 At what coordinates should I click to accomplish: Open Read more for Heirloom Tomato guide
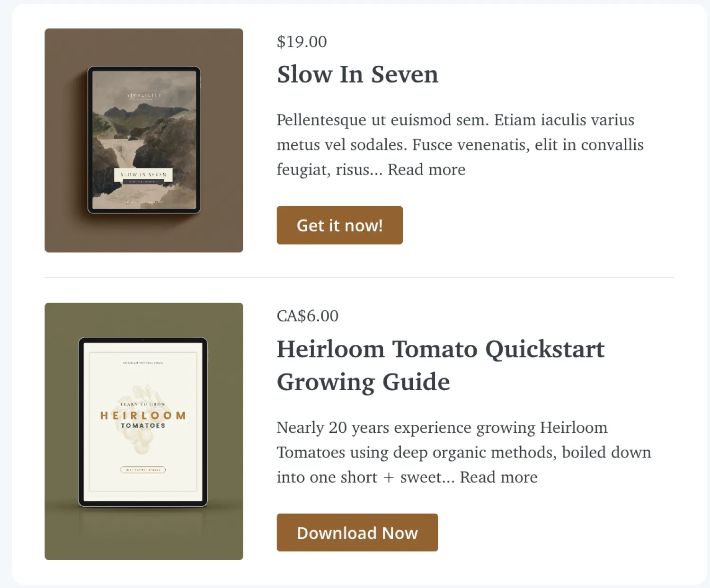pos(498,477)
